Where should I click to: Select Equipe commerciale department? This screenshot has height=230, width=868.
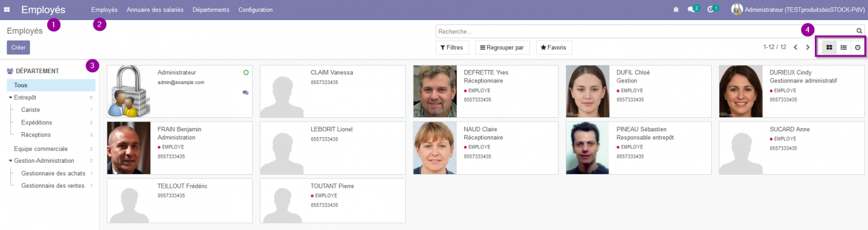click(x=41, y=149)
